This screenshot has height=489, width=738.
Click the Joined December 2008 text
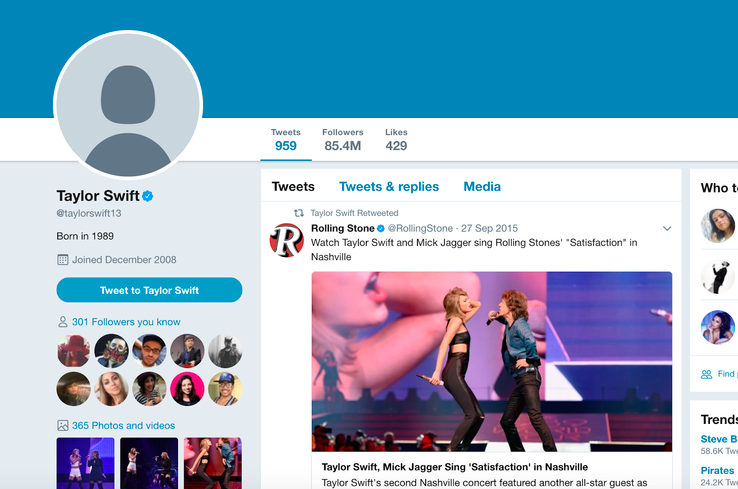pyautogui.click(x=124, y=260)
